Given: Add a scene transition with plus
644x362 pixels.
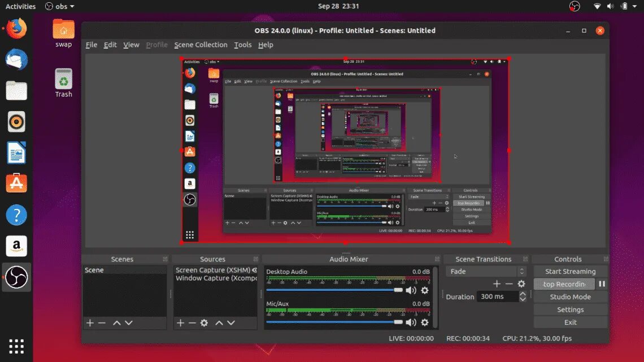Looking at the screenshot, I should 497,284.
